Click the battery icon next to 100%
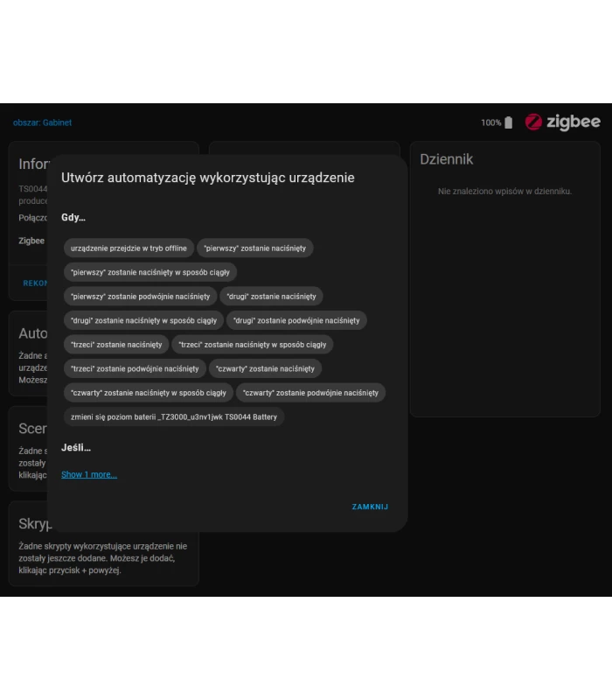The height and width of the screenshot is (700, 612). click(x=509, y=122)
